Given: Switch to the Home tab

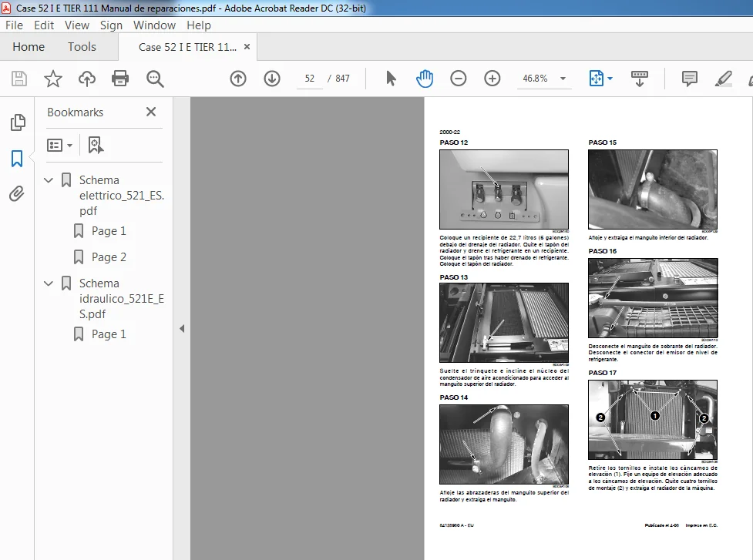Looking at the screenshot, I should pyautogui.click(x=29, y=46).
